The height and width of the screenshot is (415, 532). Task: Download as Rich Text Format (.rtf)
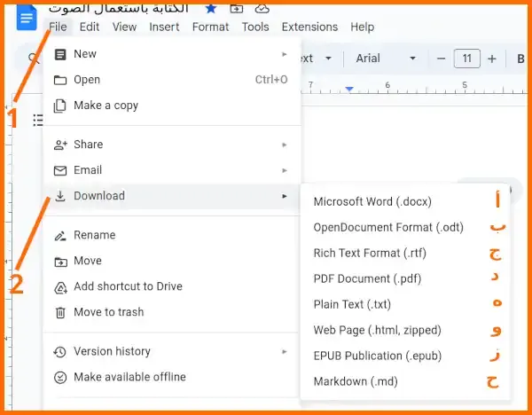405,253
